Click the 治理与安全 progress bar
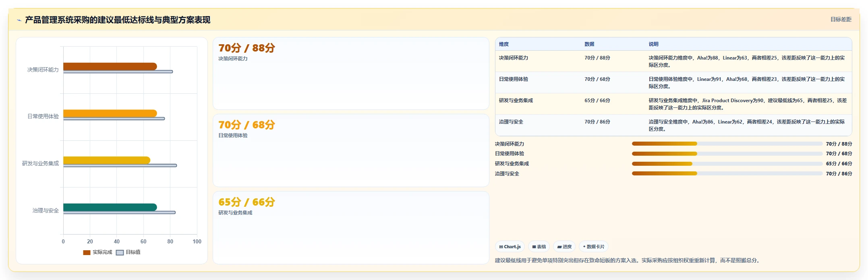Screen dimensions: 868x280 click(727, 173)
